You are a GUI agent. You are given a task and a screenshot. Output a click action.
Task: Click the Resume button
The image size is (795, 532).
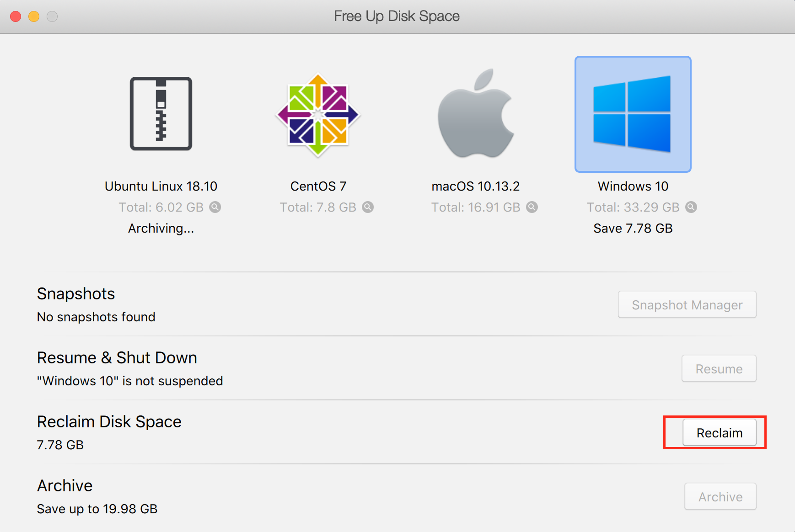point(719,369)
